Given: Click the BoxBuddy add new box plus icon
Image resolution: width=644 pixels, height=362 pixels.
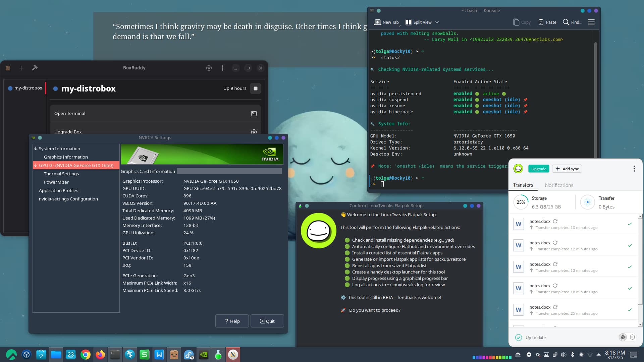Looking at the screenshot, I should (21, 68).
